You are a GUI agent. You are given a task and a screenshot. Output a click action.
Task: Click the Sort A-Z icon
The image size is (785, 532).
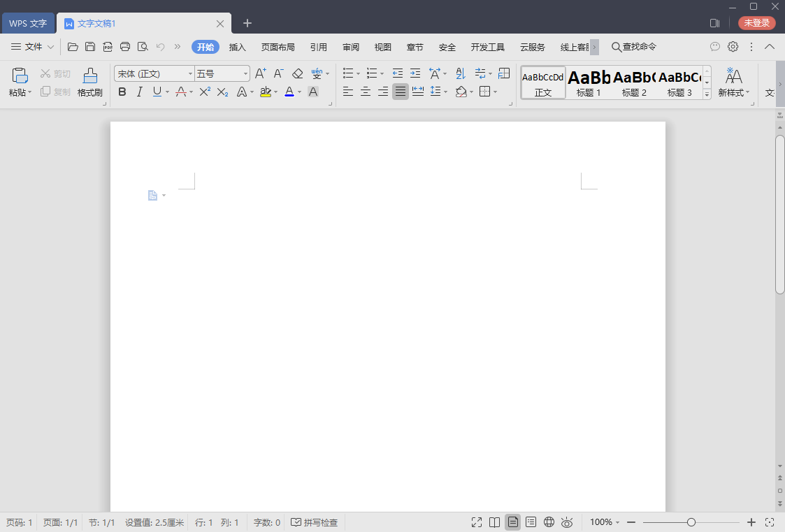pyautogui.click(x=461, y=73)
